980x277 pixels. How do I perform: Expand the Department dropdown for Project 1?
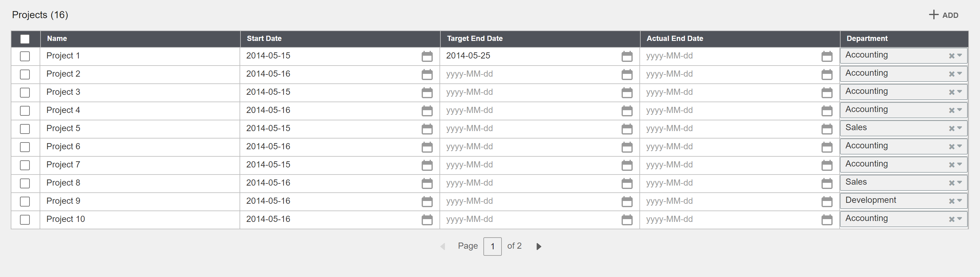pyautogui.click(x=959, y=56)
